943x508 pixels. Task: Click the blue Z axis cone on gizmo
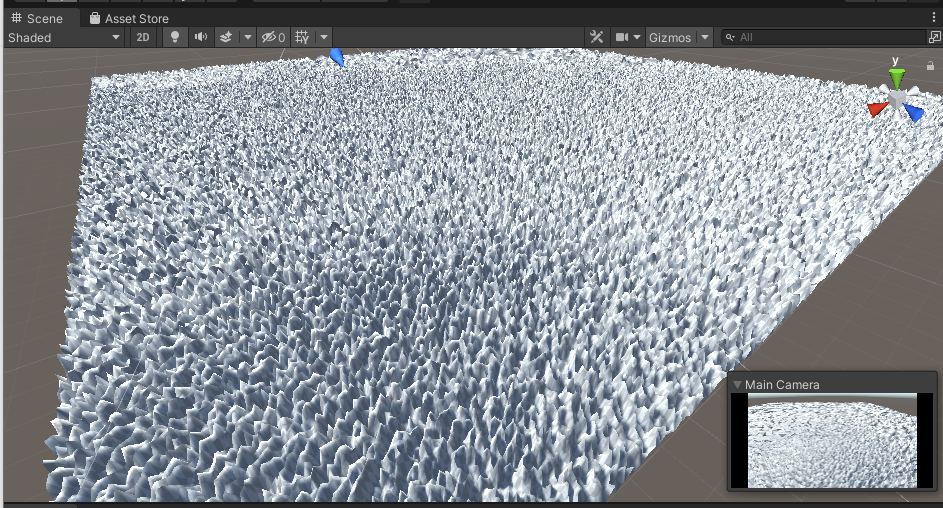tap(915, 112)
